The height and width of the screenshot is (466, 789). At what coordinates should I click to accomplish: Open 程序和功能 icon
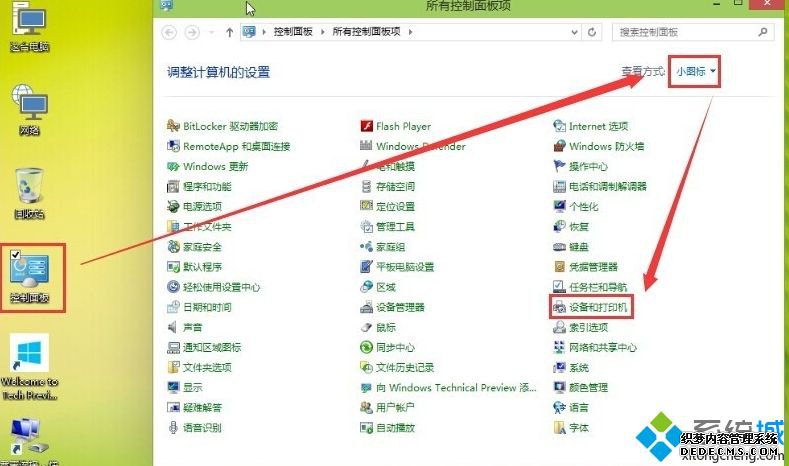173,186
